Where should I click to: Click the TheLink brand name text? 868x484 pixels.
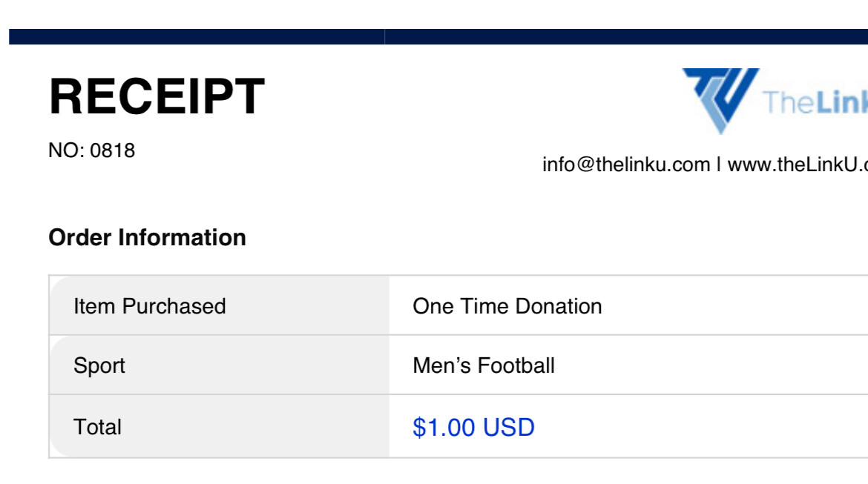pyautogui.click(x=815, y=102)
